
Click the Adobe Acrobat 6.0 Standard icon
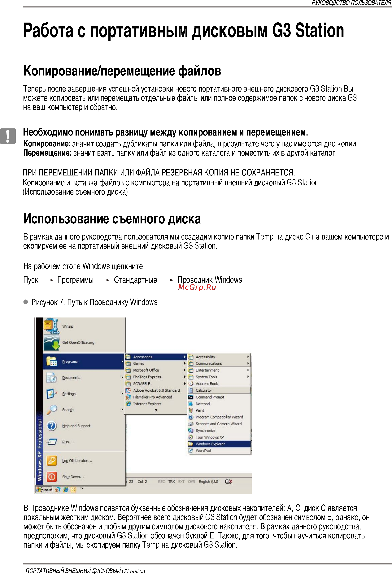(x=128, y=391)
